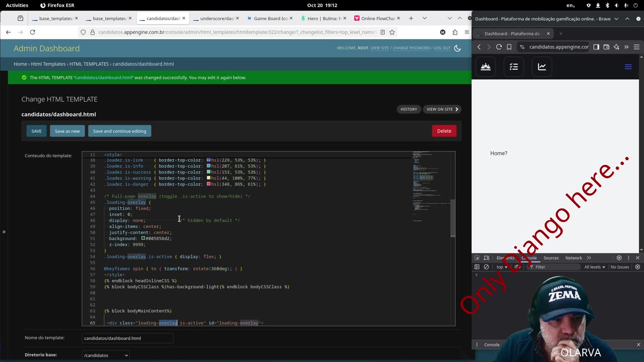This screenshot has height=362, width=644.
Task: Select JavaScript context 'top' dropdown
Action: tap(502, 267)
